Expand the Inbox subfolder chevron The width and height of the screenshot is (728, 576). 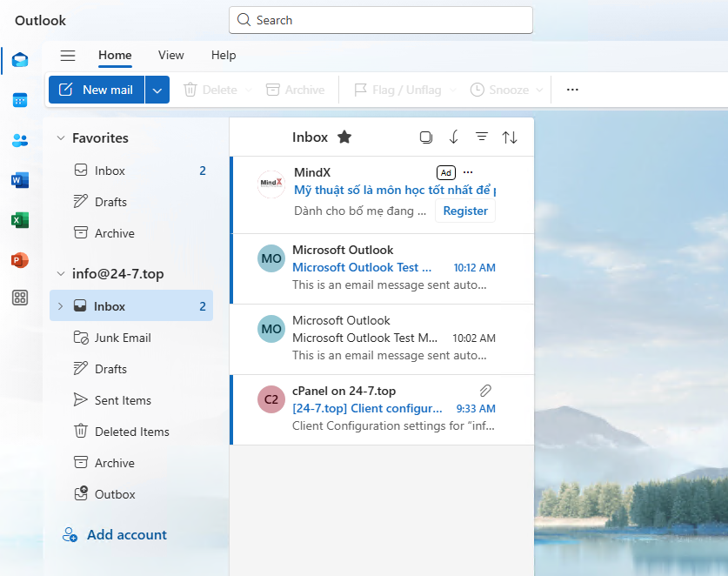click(60, 306)
